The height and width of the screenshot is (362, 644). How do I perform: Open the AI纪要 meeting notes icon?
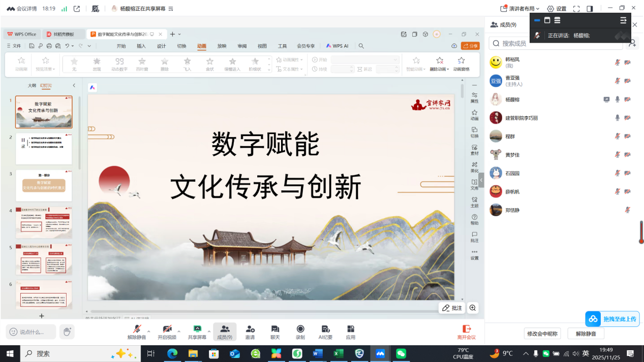click(325, 332)
